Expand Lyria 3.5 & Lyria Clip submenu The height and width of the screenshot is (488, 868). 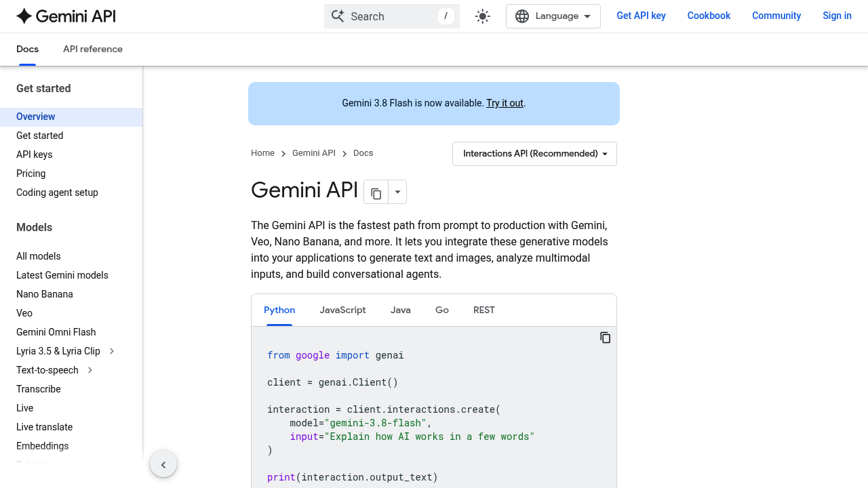tap(112, 351)
